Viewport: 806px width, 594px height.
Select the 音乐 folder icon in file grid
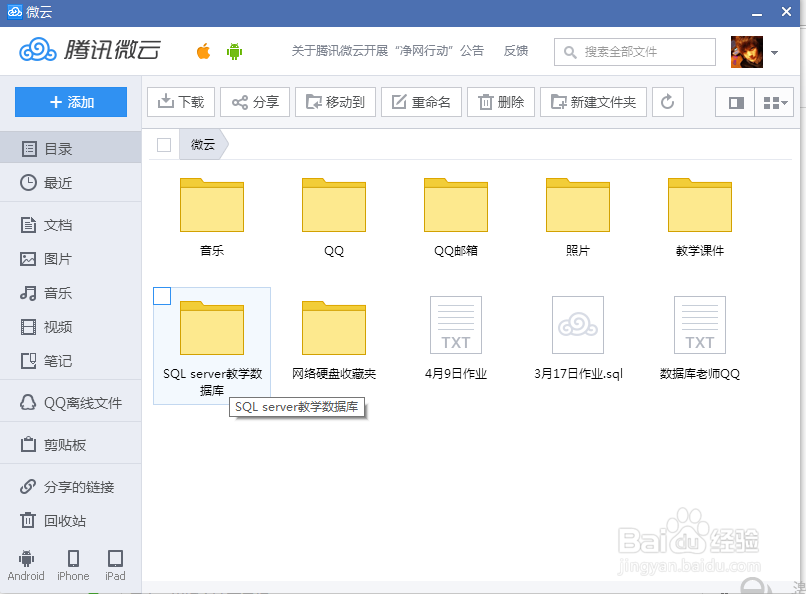tap(212, 205)
